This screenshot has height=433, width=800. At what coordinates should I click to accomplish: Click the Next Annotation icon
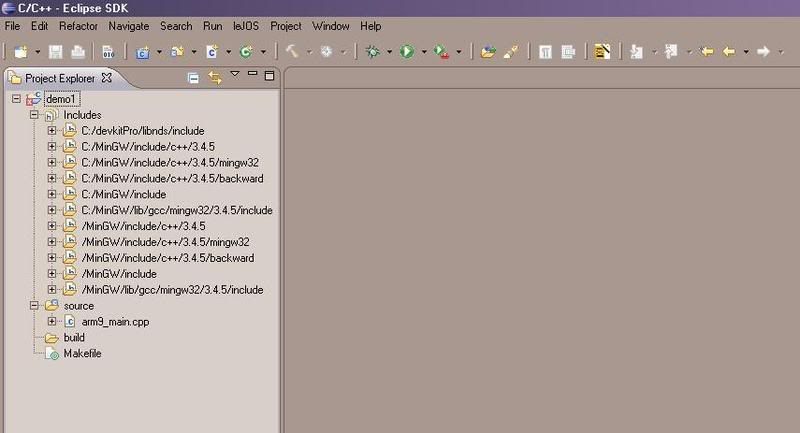[636, 52]
